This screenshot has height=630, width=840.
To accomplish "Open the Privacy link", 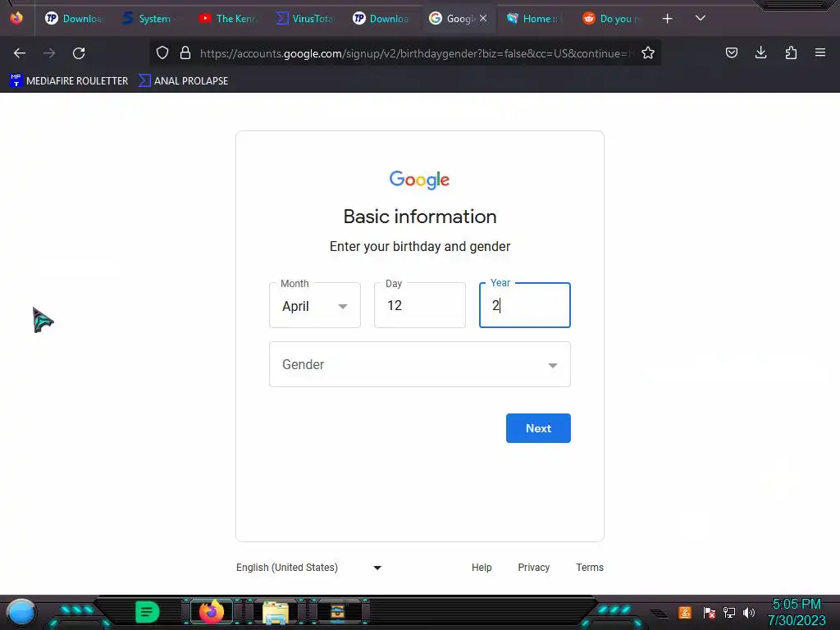I will pos(533,568).
